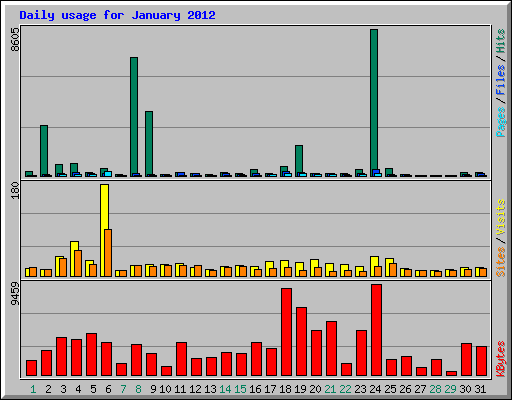
Task: Select the red KBytes bar for day 11
Action: point(181,359)
